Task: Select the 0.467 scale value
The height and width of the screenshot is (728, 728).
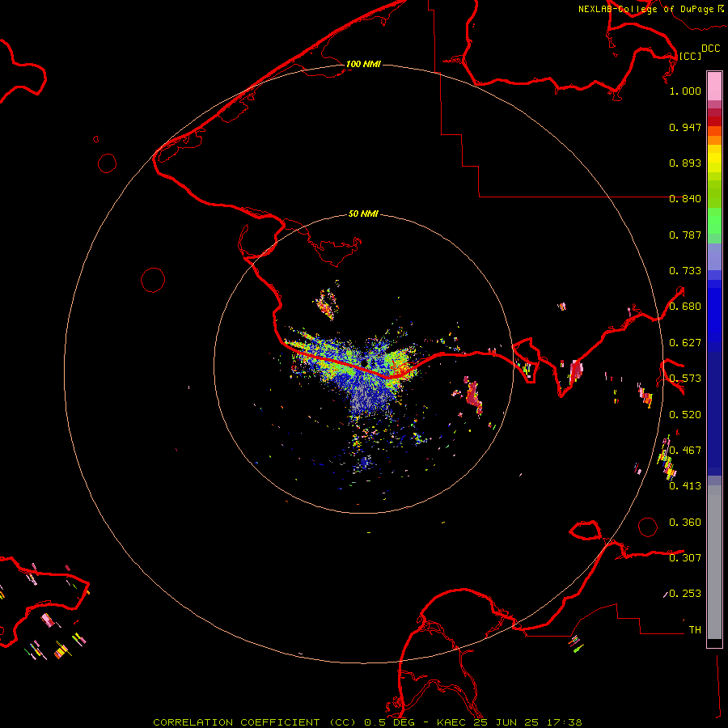Action: coord(685,451)
